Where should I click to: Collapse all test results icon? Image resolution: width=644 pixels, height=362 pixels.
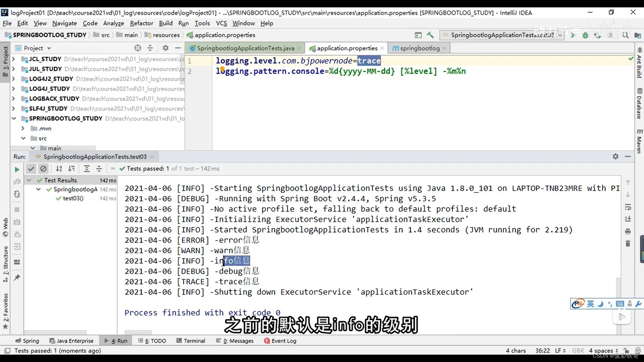pyautogui.click(x=99, y=169)
